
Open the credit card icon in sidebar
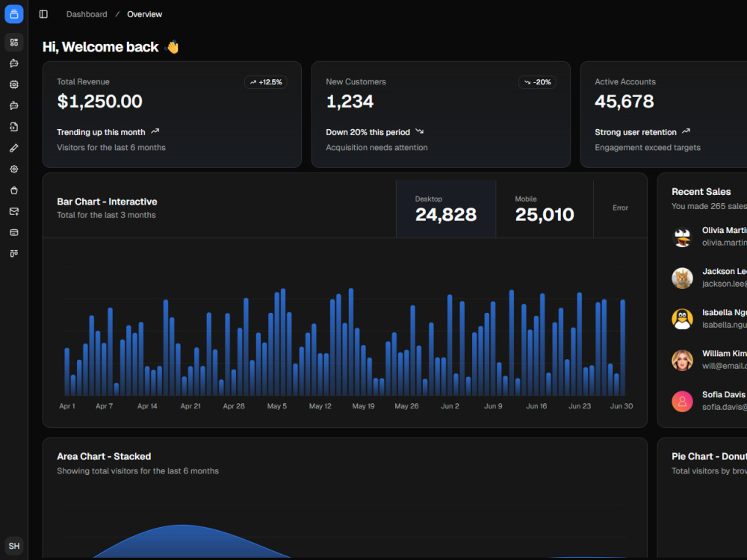13,232
